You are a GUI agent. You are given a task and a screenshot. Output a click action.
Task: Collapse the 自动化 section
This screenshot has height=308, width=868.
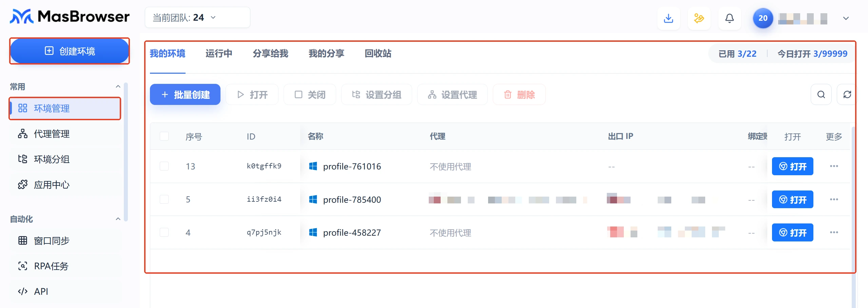118,219
